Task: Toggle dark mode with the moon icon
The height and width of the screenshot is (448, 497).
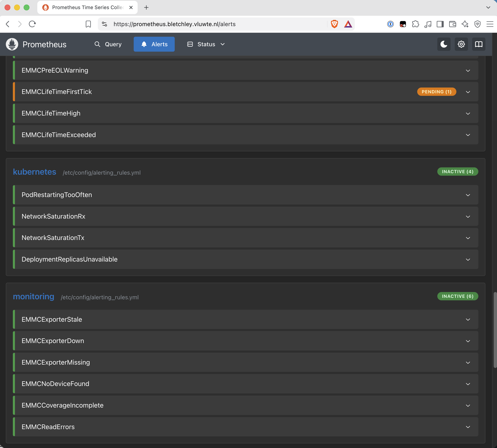Action: tap(444, 44)
